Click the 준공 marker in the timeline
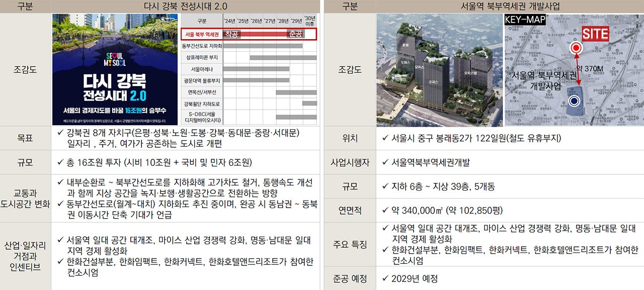This screenshot has width=644, height=290. point(296,34)
